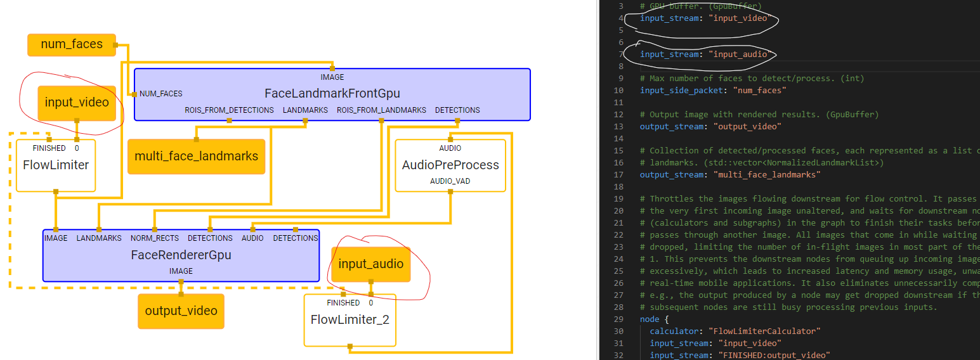Viewport: 980px width, 360px height.
Task: Click DETECTIONS output label on FaceLandmarkFrontGpu
Action: 457,110
